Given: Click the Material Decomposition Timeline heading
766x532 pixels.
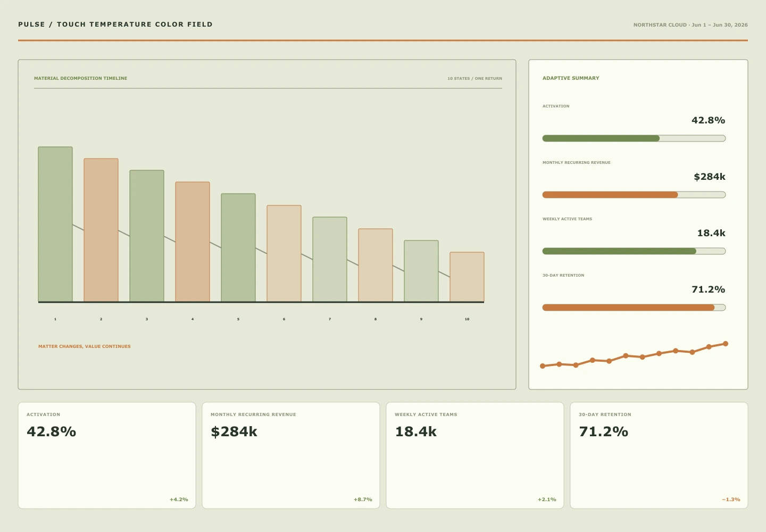Looking at the screenshot, I should (81, 78).
